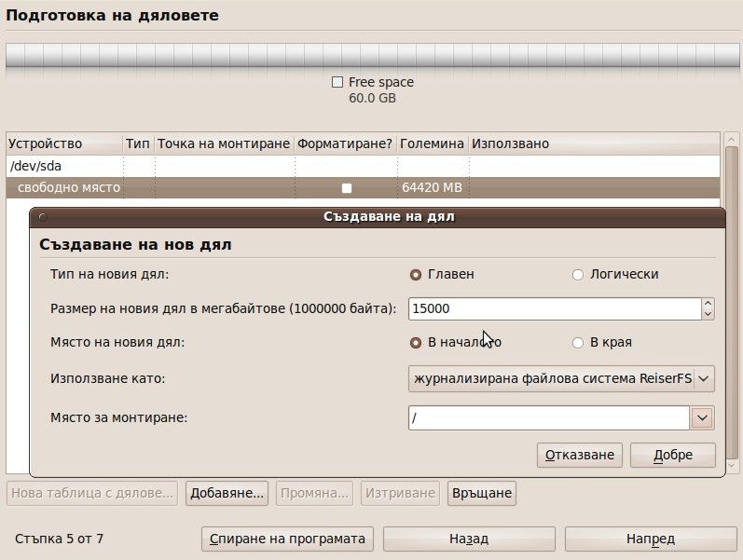Toggle the format checkbox in свободно място row
The image size is (743, 560).
(x=347, y=188)
